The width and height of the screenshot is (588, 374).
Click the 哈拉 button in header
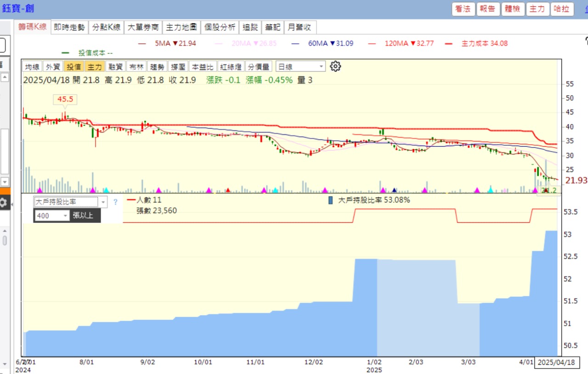(562, 9)
